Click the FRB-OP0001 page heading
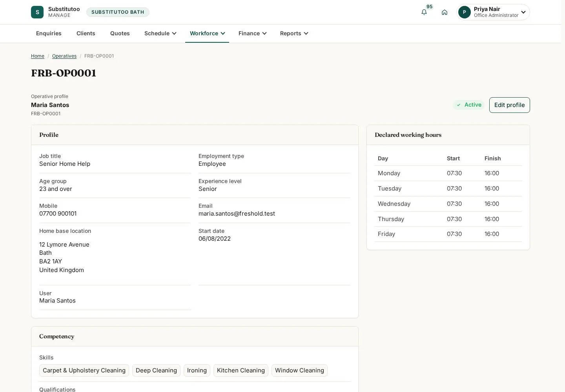The height and width of the screenshot is (392, 565). click(x=64, y=73)
